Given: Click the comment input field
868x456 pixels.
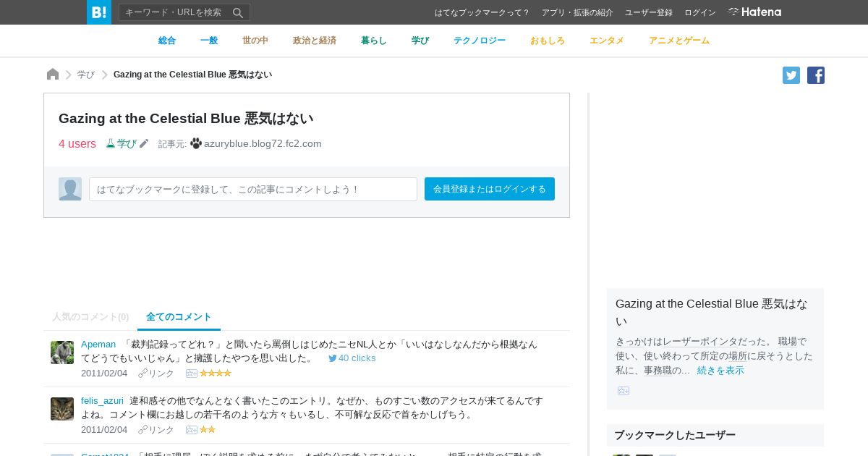Looking at the screenshot, I should point(253,189).
